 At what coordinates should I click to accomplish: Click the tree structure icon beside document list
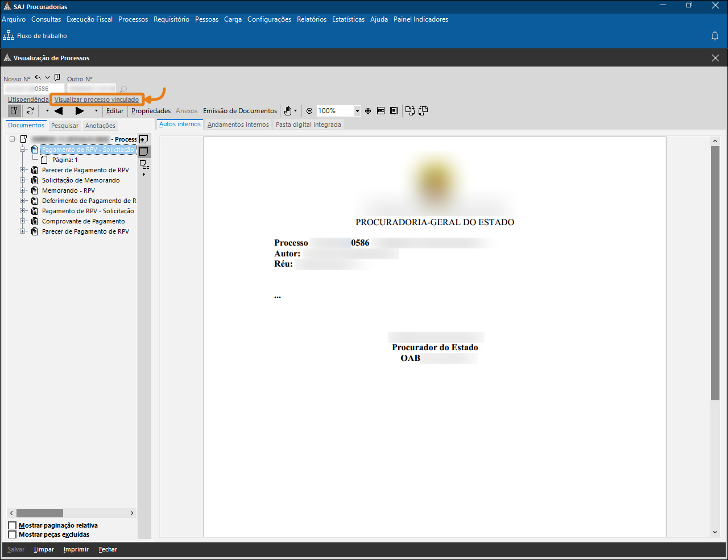pos(144,164)
